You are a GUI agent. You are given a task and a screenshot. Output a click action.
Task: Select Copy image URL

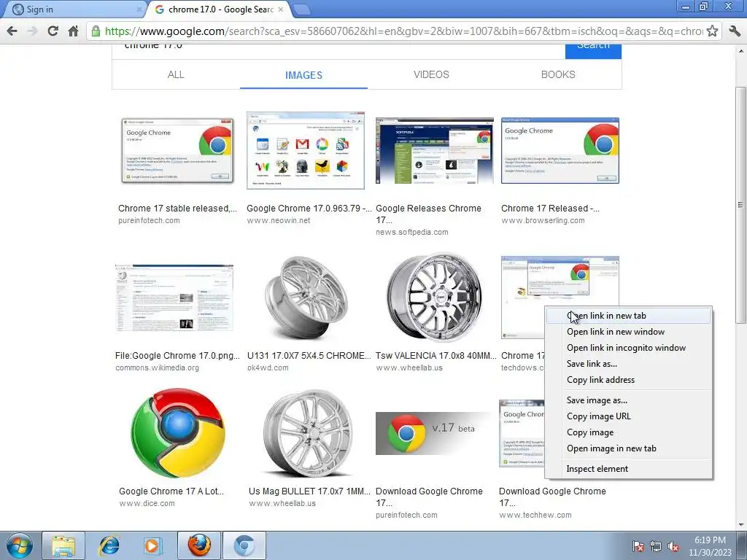[628, 416]
